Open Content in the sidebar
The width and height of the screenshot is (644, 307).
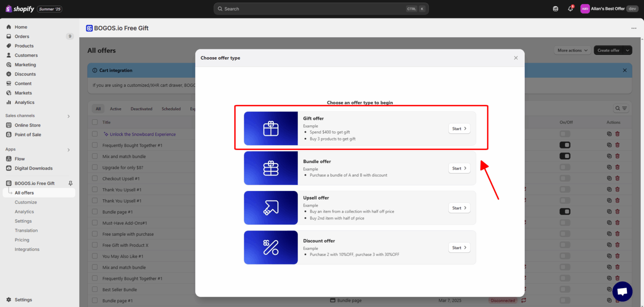point(23,84)
